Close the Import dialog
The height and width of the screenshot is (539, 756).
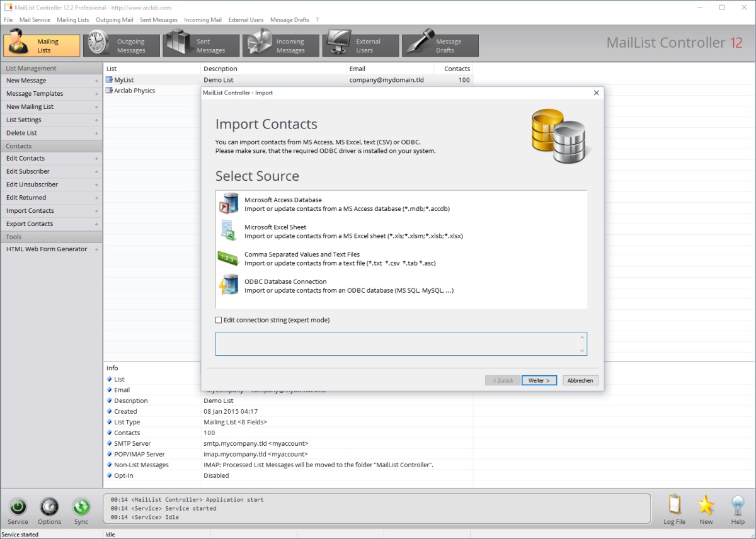point(596,93)
